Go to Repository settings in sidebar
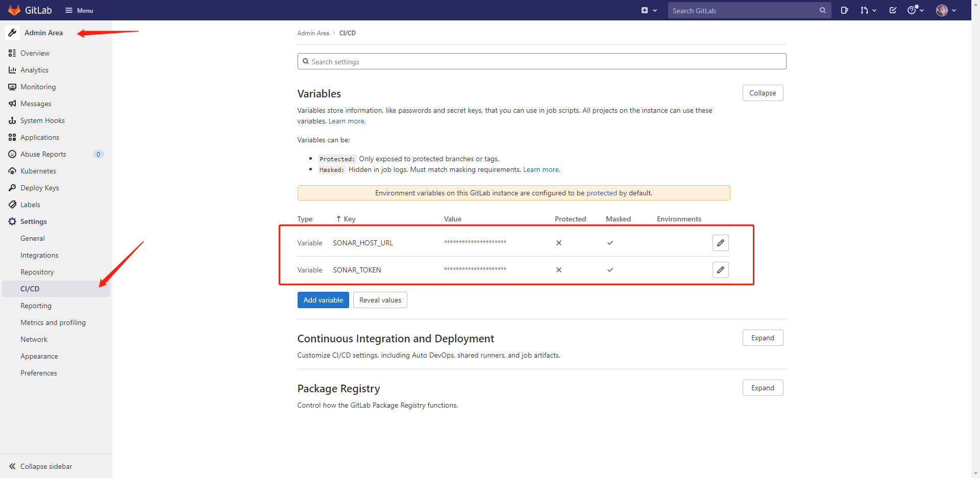Viewport: 980px width, 478px height. (x=37, y=272)
